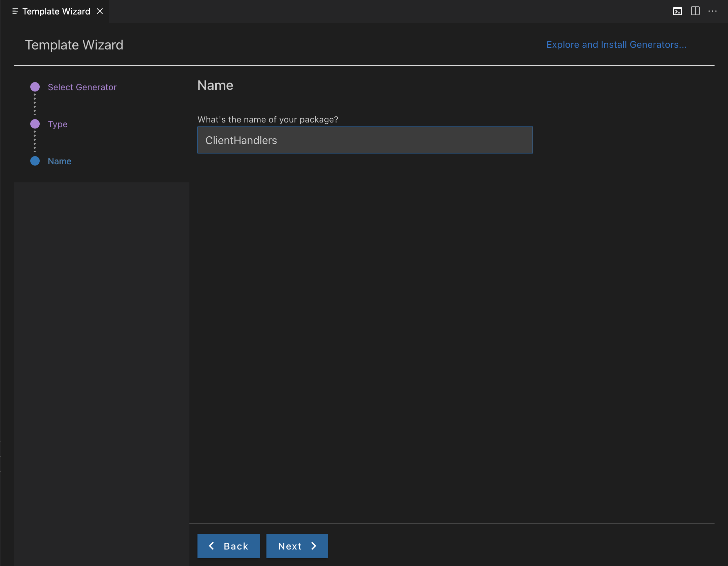This screenshot has height=566, width=728.
Task: Click the Type step indicator dot
Action: [36, 124]
